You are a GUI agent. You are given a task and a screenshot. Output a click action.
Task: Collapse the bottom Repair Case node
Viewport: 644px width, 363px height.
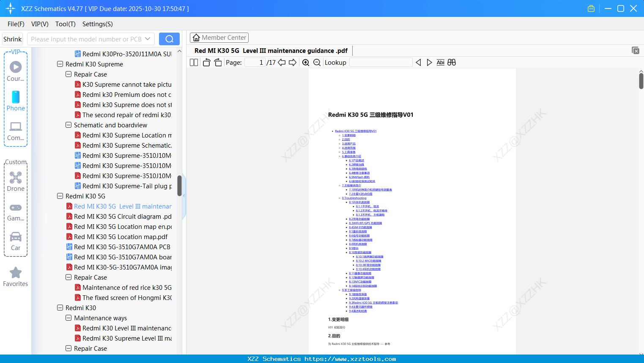click(x=69, y=349)
